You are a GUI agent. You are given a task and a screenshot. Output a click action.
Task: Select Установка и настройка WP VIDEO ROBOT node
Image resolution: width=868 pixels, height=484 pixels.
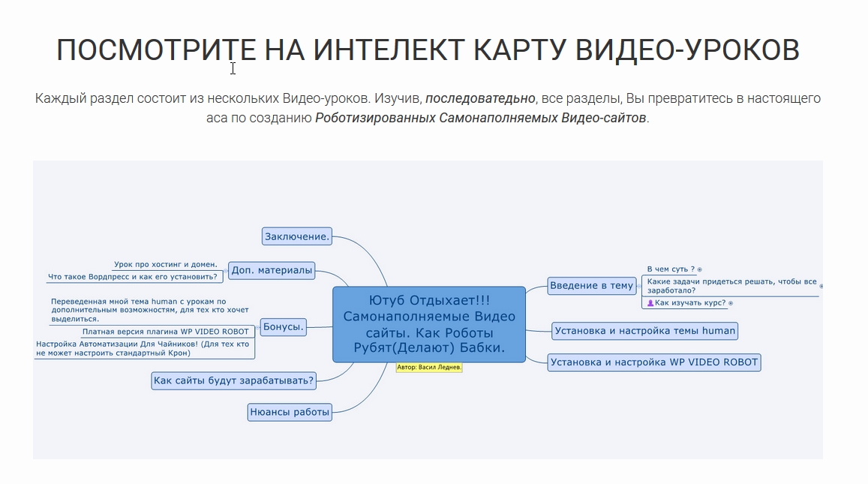[x=653, y=362]
